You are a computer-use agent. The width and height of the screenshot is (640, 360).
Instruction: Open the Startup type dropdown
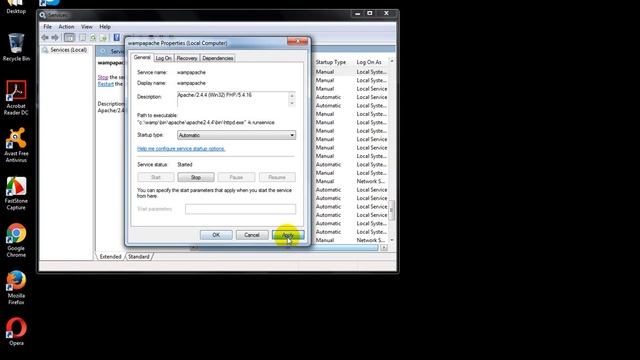[236, 135]
